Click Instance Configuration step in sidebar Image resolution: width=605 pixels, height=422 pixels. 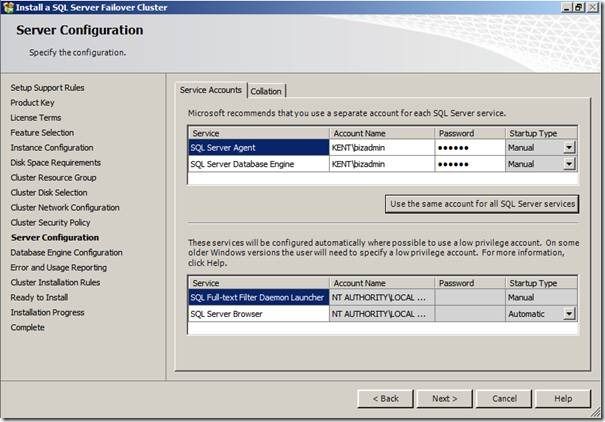click(52, 148)
